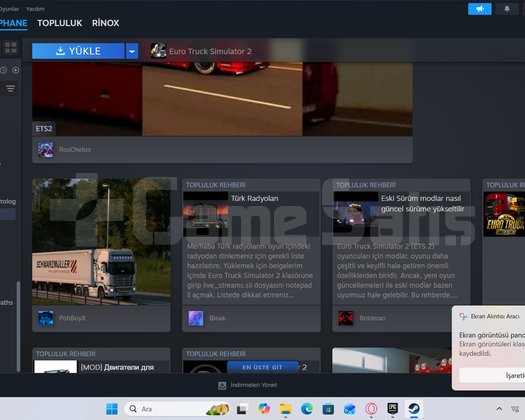Click the EN ÜSTE GİT button
This screenshot has height=420, width=525.
tap(262, 367)
